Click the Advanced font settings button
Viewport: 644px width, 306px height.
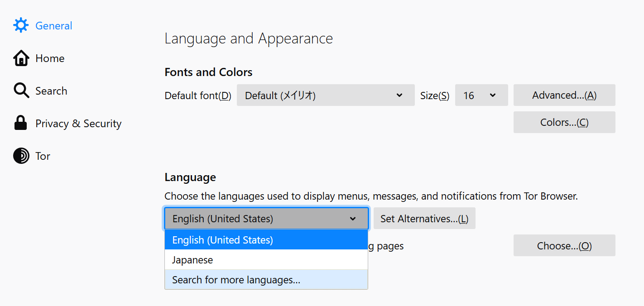tap(564, 95)
